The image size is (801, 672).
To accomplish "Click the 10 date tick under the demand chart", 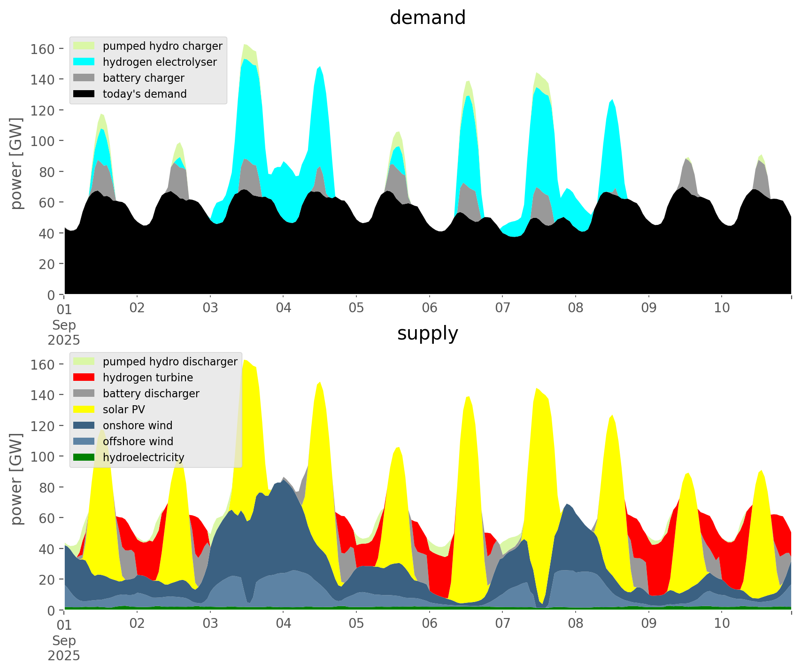I will (722, 308).
